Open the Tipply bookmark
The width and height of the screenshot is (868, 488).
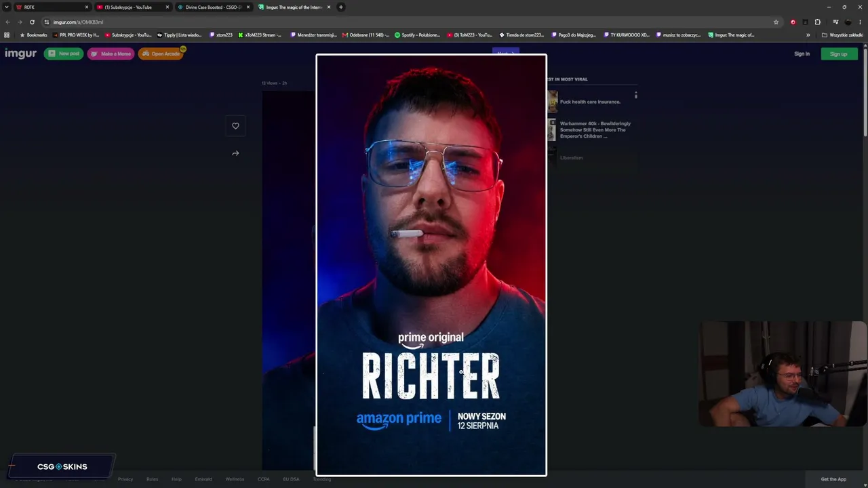(180, 35)
